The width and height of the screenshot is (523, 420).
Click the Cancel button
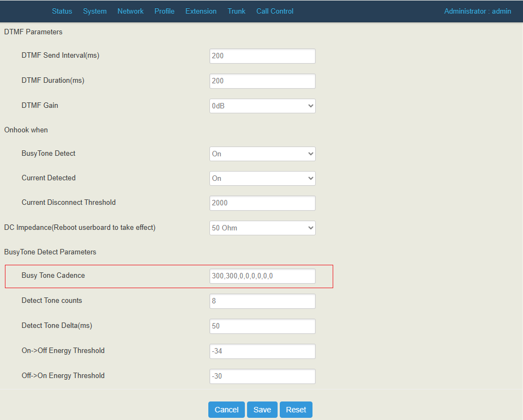click(226, 409)
